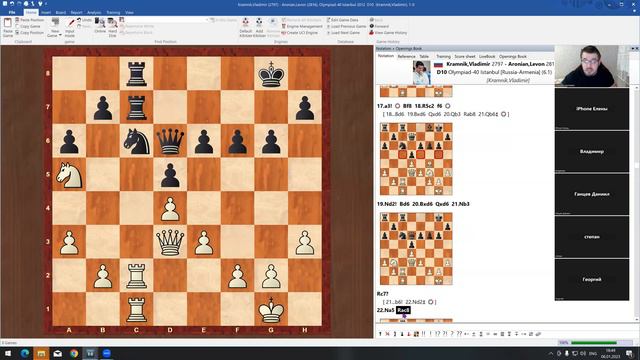Click the diagram thumbnail after 19.Nd2
The height and width of the screenshot is (360, 640).
(x=416, y=248)
